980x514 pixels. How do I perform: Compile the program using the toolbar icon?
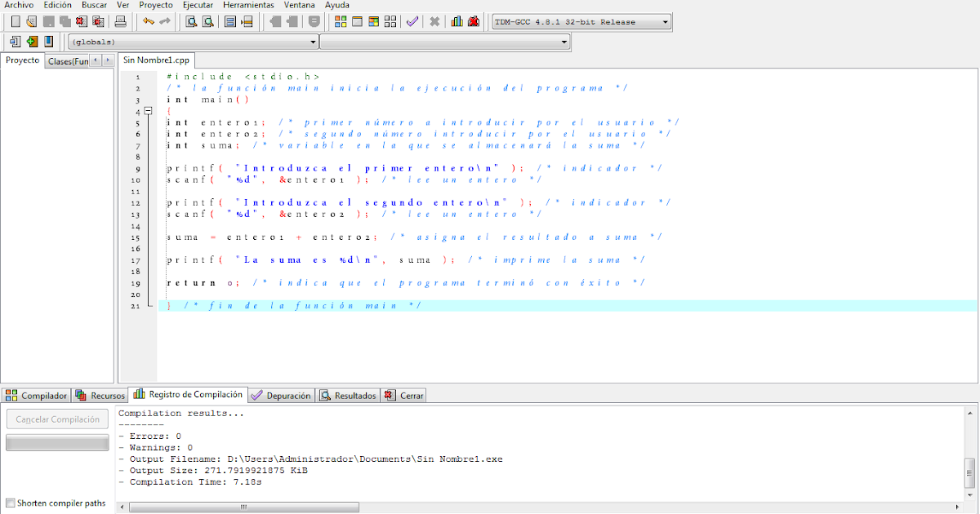(x=341, y=21)
